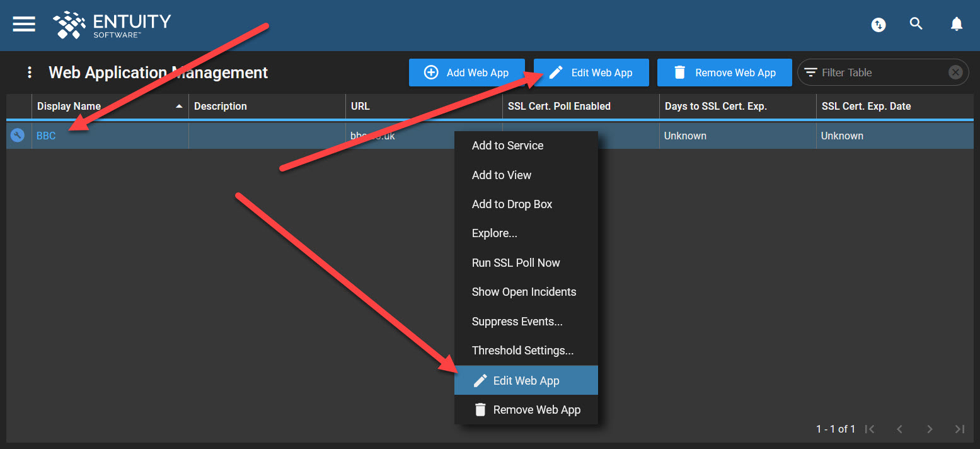This screenshot has height=449, width=980.
Task: Open the hamburger navigation menu
Action: (23, 24)
